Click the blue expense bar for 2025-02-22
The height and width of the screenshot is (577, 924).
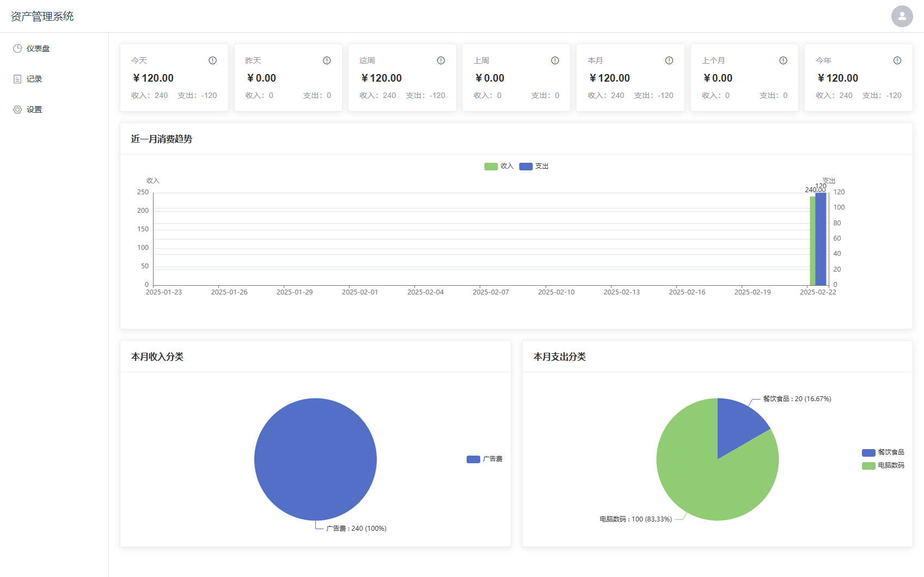click(821, 239)
